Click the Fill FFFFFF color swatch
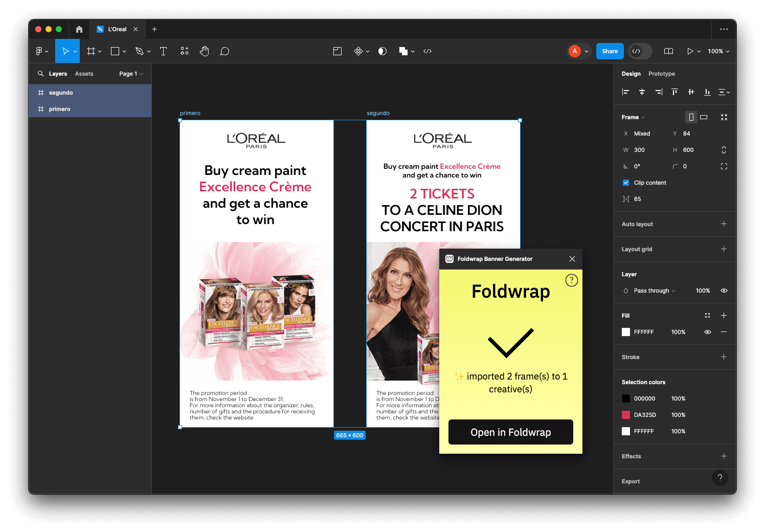Screen dimensions: 765x532 click(x=626, y=332)
